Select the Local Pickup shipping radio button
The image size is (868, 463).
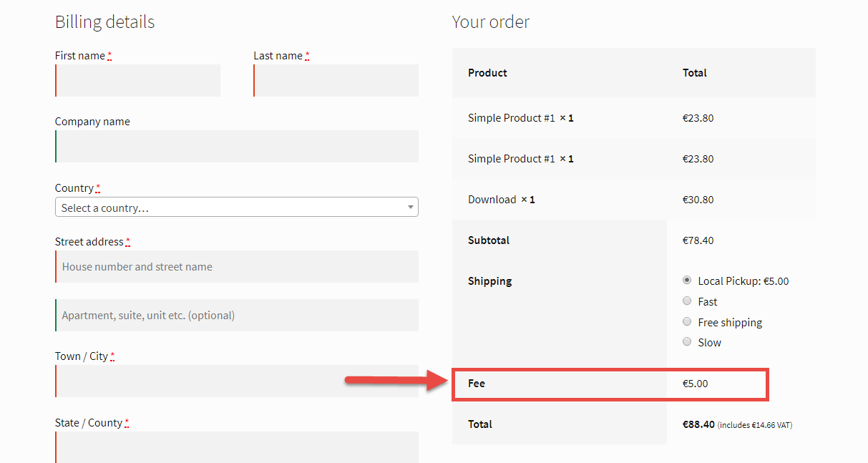coord(688,281)
